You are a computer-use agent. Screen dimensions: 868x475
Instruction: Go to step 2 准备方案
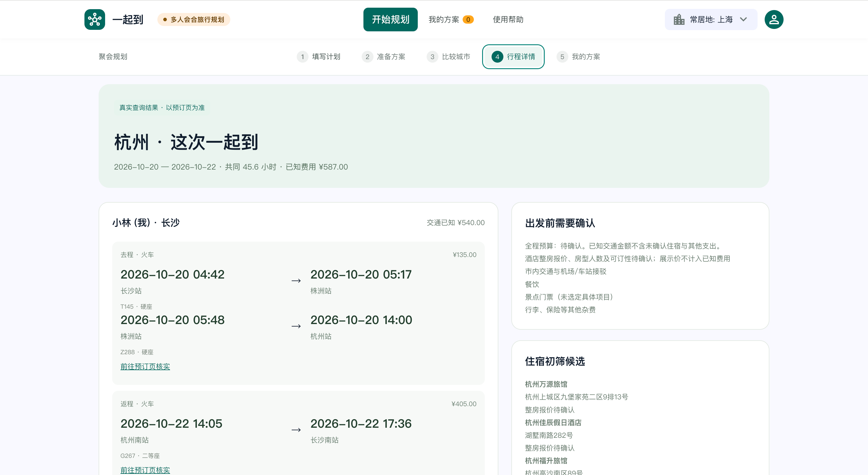384,57
